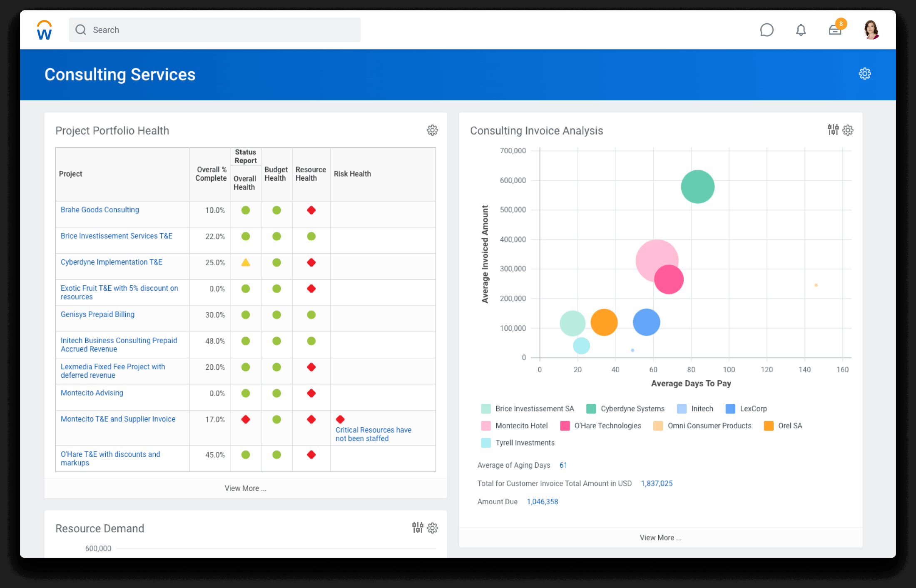
Task: Toggle the Orel SA legend swatch
Action: click(768, 426)
